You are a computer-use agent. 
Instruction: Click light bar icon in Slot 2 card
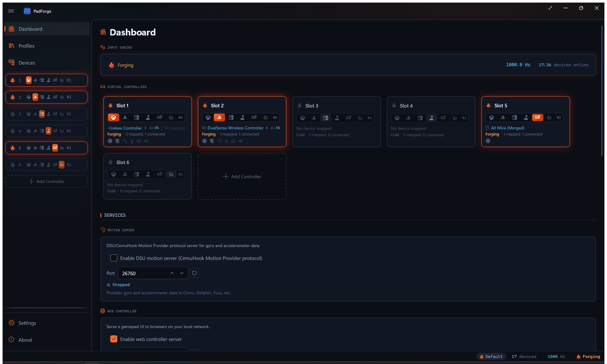click(226, 141)
